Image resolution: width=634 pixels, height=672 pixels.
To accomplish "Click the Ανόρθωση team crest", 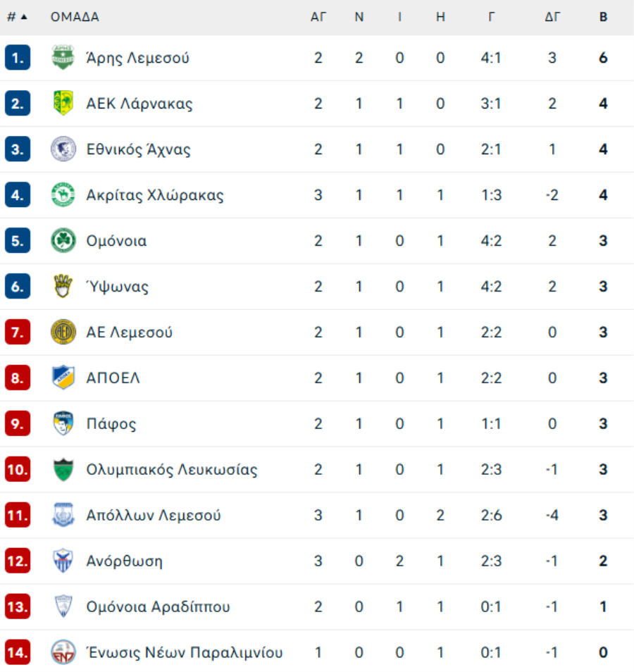I will coord(63,561).
